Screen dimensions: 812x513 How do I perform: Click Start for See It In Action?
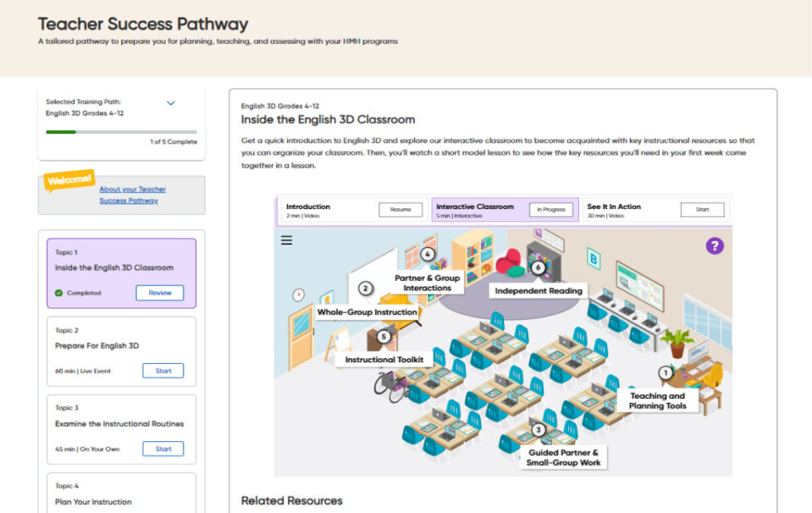(x=702, y=210)
